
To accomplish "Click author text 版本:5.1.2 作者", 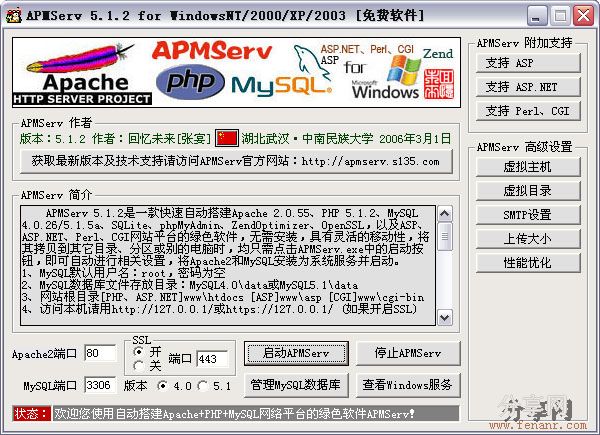I will click(x=115, y=138).
